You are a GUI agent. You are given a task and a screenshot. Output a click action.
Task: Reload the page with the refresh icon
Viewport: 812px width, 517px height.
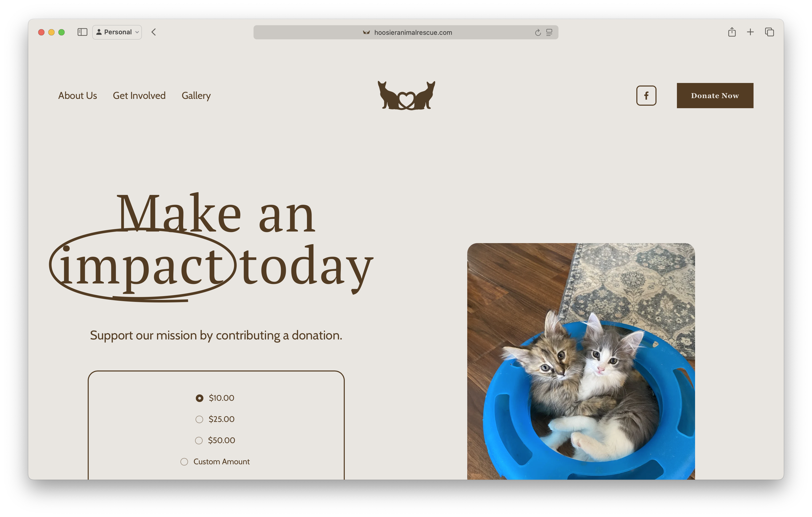click(x=538, y=32)
